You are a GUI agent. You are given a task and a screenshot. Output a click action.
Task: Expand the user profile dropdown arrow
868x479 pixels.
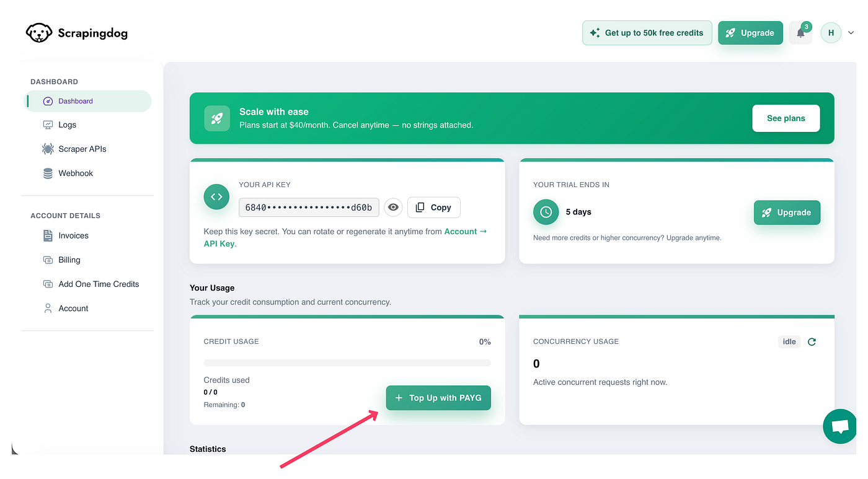[851, 33]
